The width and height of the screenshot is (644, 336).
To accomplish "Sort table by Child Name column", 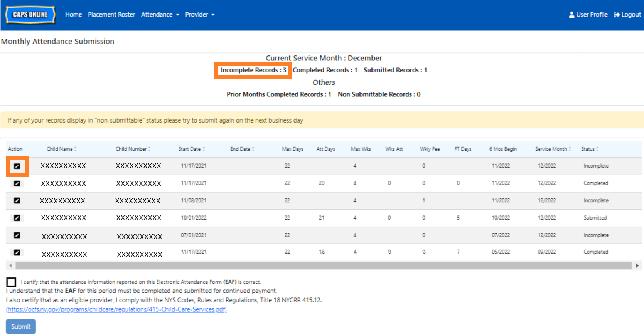I will click(x=62, y=149).
